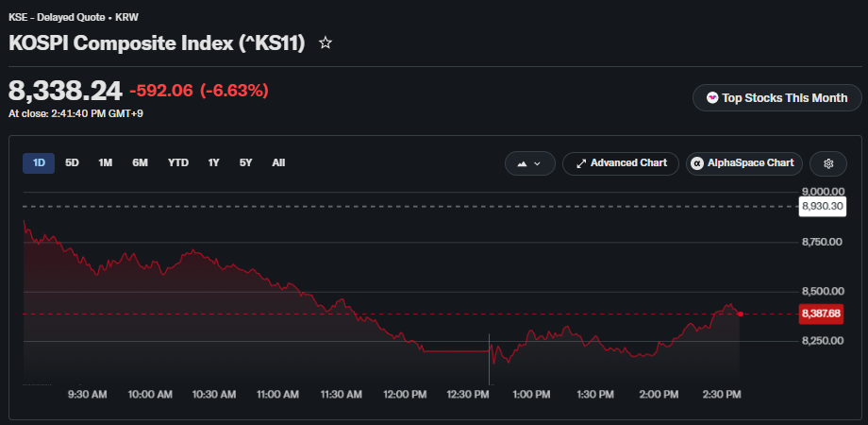Image resolution: width=868 pixels, height=425 pixels.
Task: Click the 2:30 PM time axis label
Action: (x=722, y=395)
